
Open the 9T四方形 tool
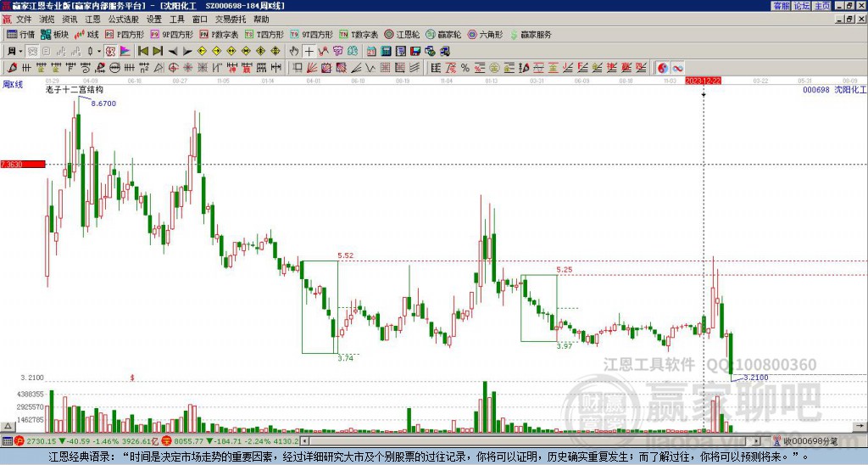311,35
